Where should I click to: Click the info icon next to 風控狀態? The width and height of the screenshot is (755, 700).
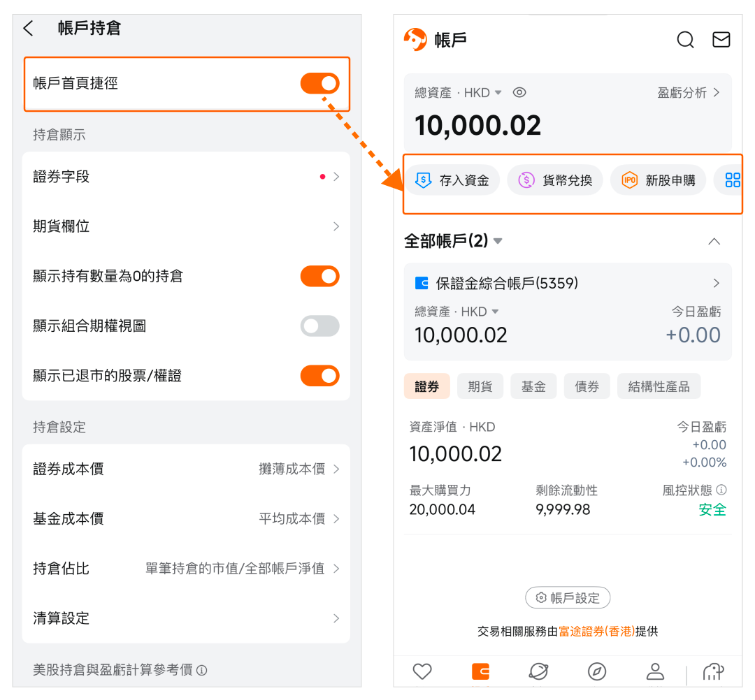721,490
